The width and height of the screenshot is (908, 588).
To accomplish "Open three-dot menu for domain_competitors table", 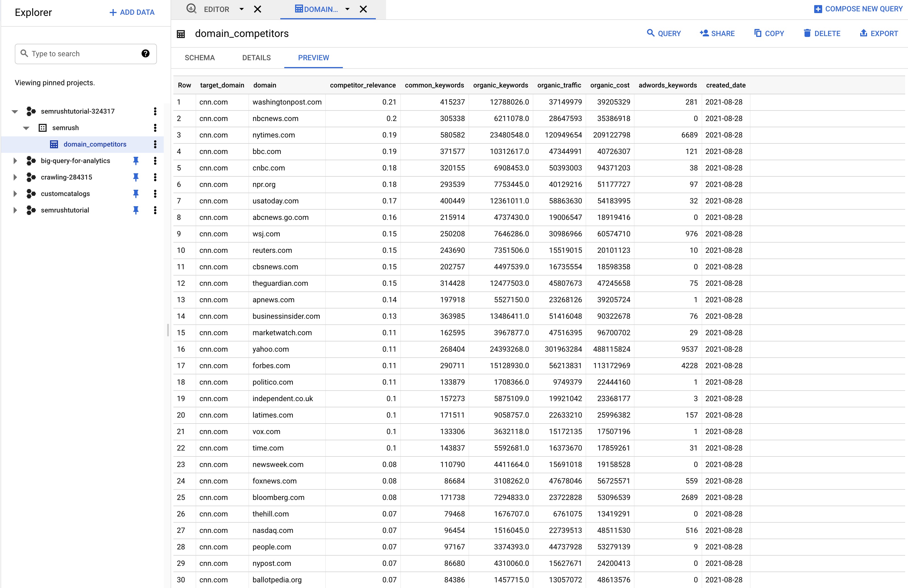I will coord(155,144).
